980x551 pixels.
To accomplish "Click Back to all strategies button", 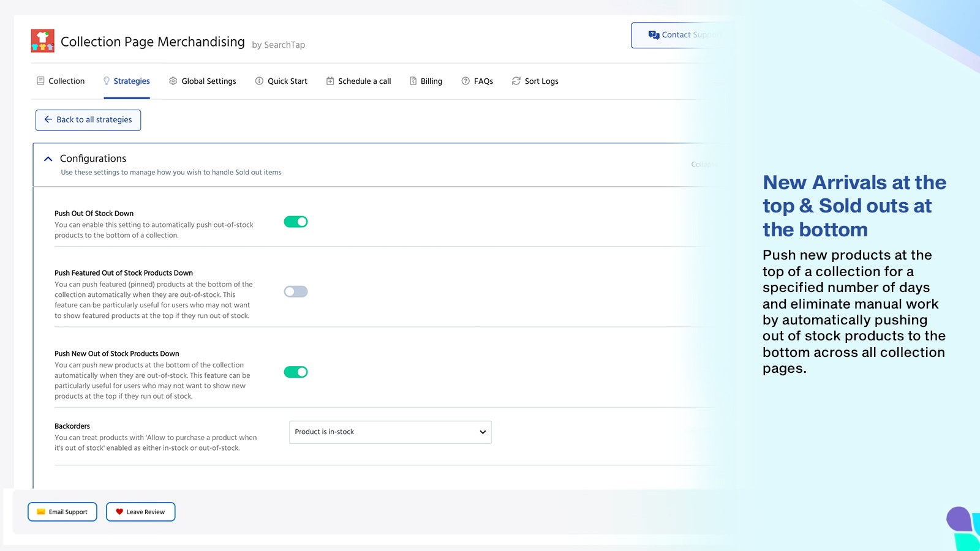I will point(88,120).
